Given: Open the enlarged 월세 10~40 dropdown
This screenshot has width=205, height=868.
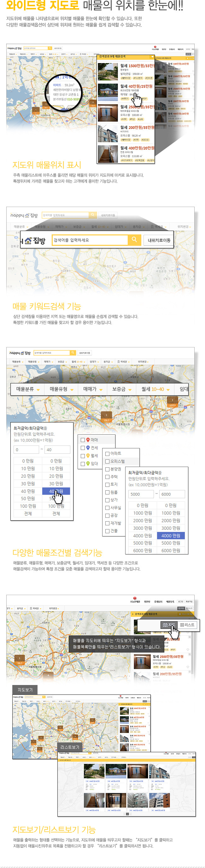Looking at the screenshot, I should [155, 389].
